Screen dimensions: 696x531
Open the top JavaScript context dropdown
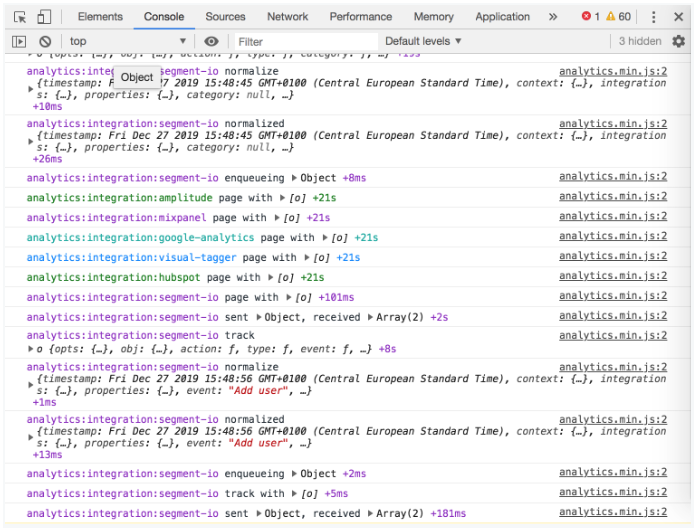(127, 41)
